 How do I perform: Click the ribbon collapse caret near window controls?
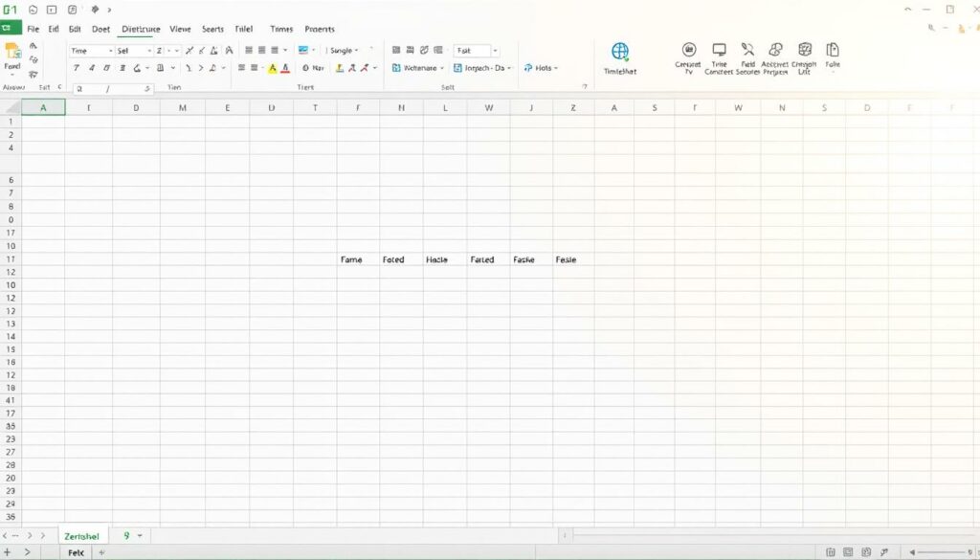coord(907,10)
